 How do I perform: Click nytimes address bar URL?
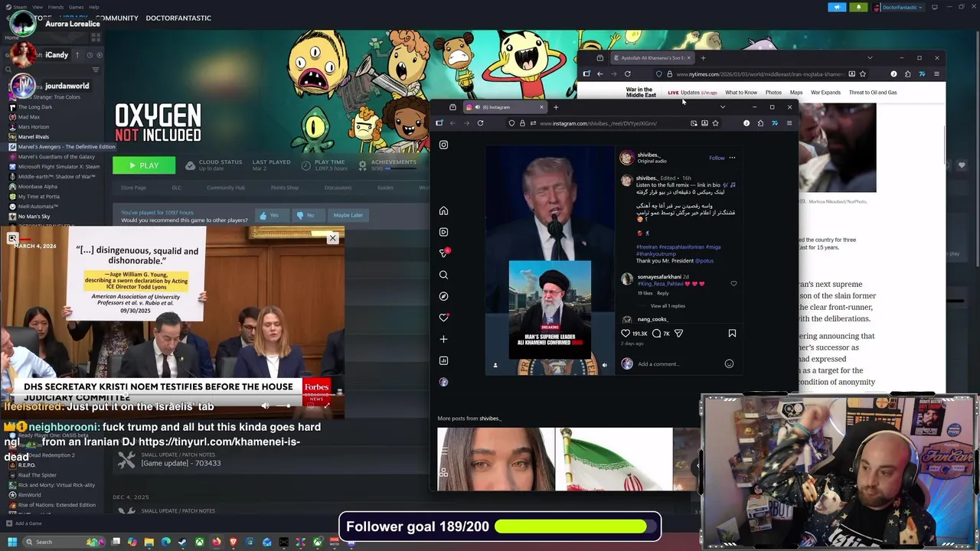click(x=759, y=74)
